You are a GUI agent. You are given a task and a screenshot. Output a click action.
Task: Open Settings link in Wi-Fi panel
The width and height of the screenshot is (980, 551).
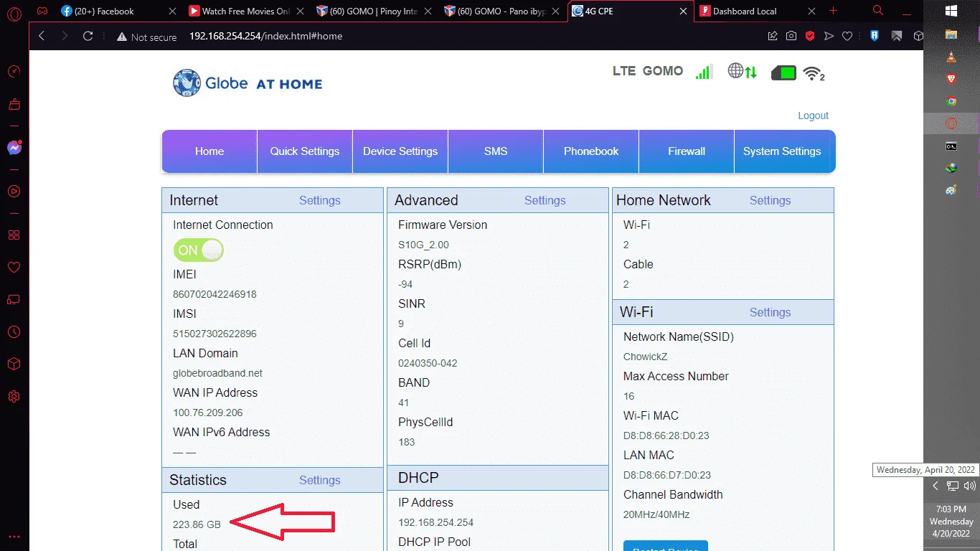click(x=771, y=313)
